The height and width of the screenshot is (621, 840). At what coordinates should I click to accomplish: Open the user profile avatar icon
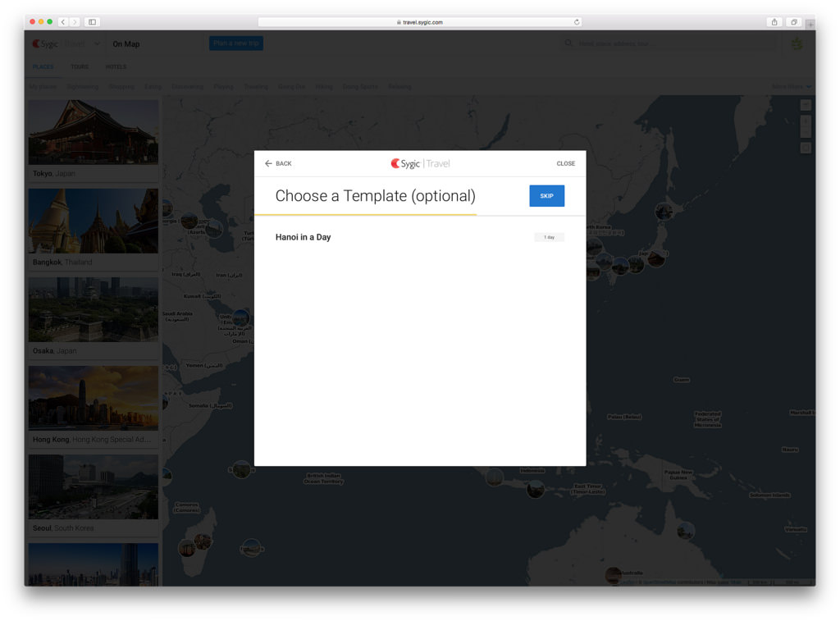click(x=797, y=44)
